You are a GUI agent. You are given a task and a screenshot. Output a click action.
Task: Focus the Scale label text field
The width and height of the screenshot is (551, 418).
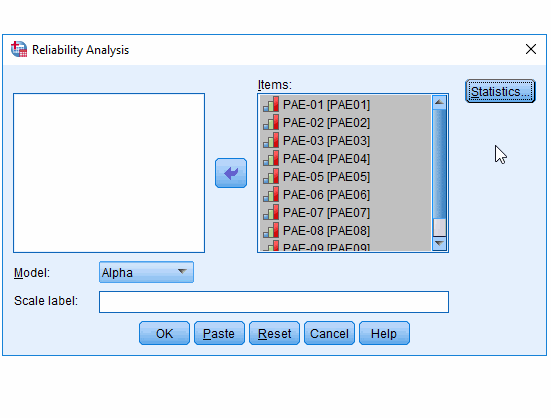(274, 302)
